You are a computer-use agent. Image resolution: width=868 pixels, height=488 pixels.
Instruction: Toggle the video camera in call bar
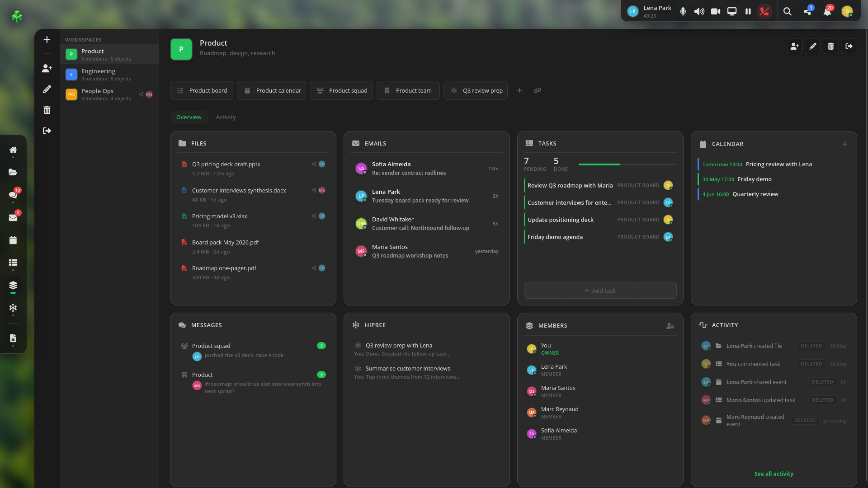[x=716, y=11]
